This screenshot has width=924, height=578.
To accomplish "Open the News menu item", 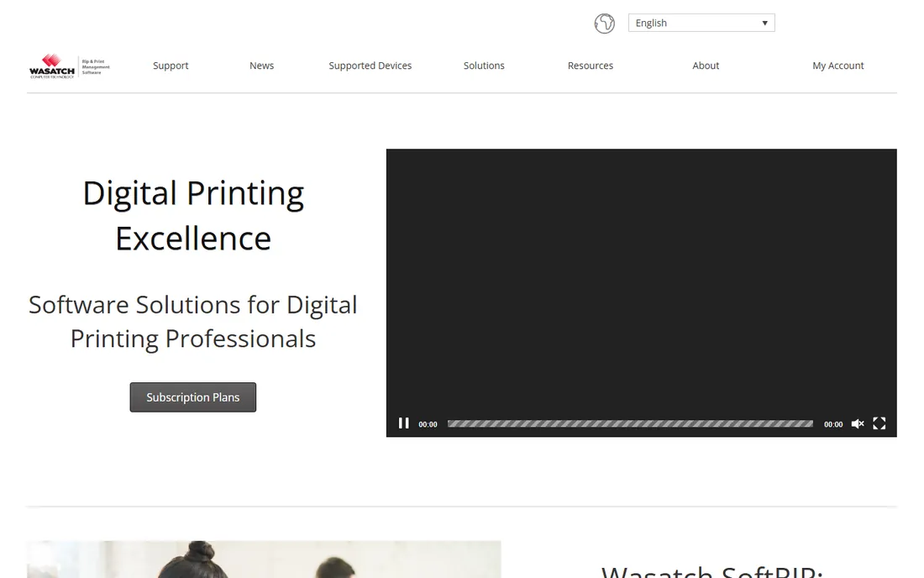I will pyautogui.click(x=261, y=66).
